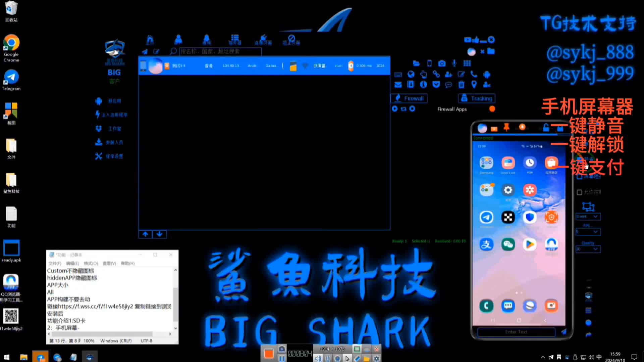The width and height of the screenshot is (644, 362).
Task: Click the phone outline icon in tools panel
Action: [x=429, y=63]
